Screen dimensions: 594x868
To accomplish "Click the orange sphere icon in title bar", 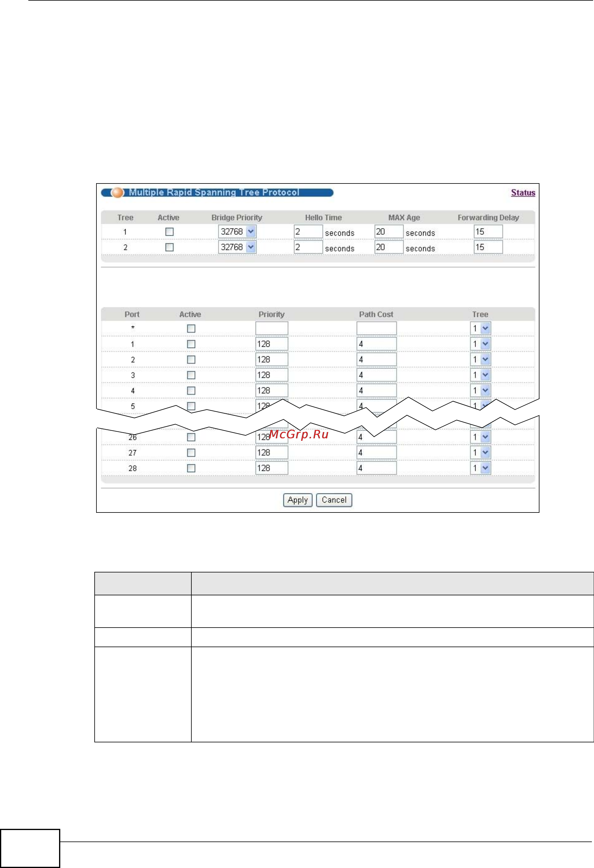I will 118,193.
